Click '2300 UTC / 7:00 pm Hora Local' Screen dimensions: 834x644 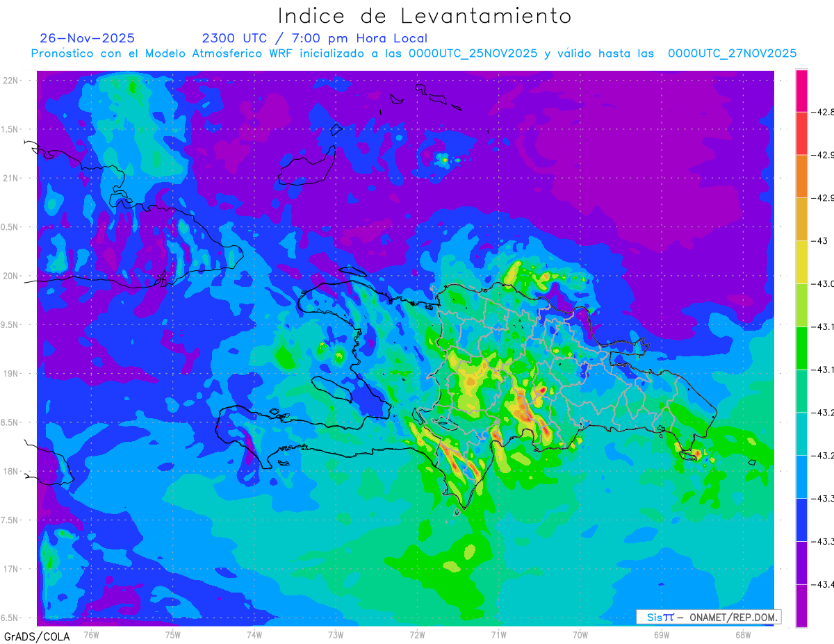tap(315, 38)
